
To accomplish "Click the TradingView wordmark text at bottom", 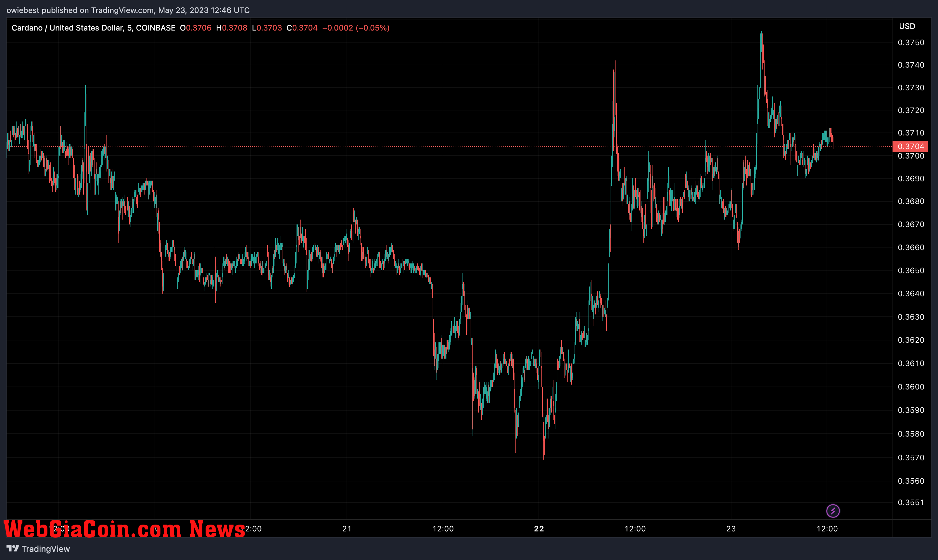I will 46,549.
